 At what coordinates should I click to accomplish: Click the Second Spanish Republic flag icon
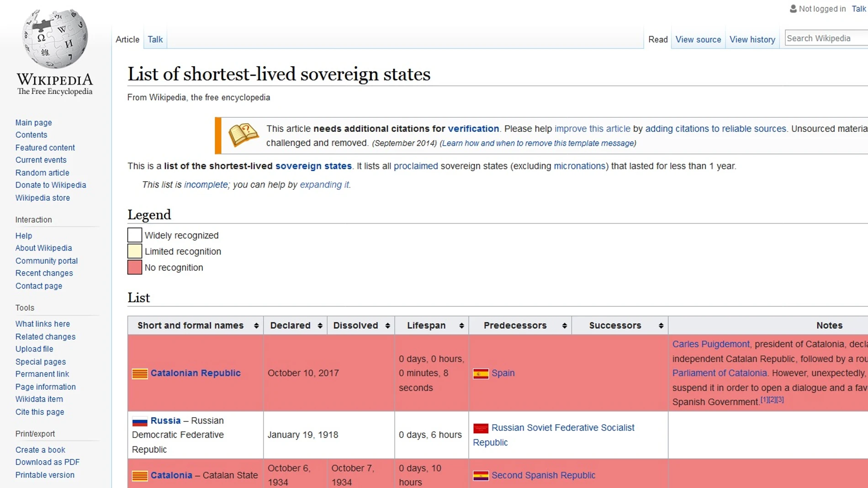481,476
